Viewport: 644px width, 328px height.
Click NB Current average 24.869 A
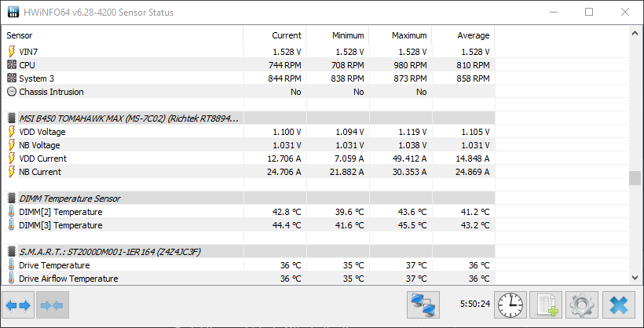(x=472, y=172)
